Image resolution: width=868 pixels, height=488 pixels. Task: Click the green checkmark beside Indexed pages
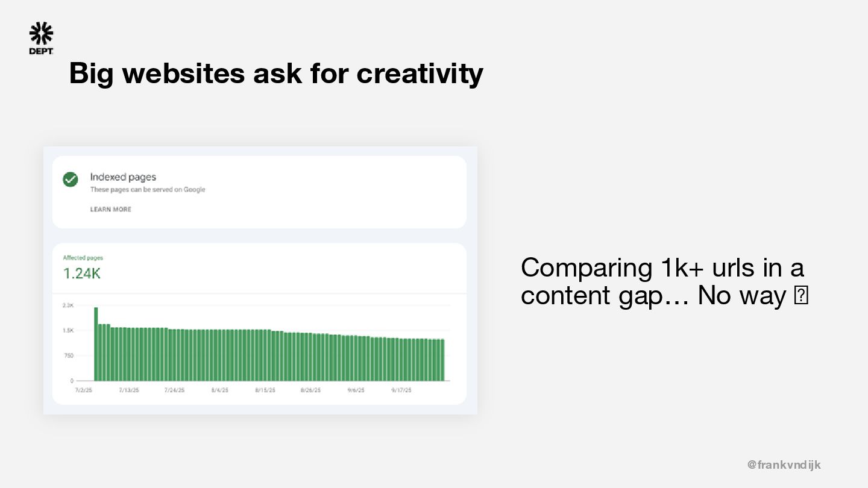coord(71,180)
